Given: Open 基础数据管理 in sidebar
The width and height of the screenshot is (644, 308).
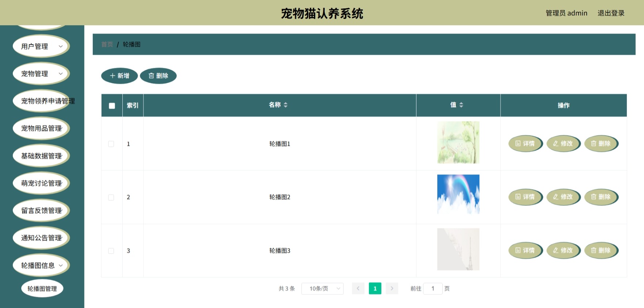Looking at the screenshot, I should point(41,156).
